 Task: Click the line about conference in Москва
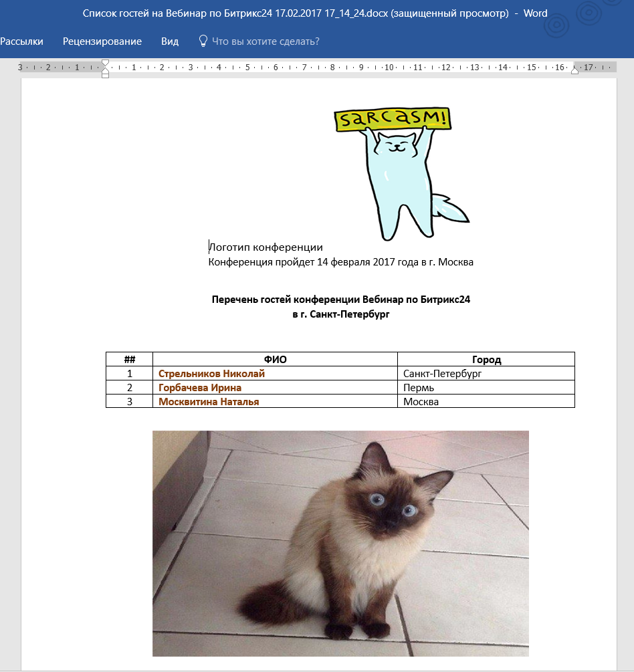(341, 262)
